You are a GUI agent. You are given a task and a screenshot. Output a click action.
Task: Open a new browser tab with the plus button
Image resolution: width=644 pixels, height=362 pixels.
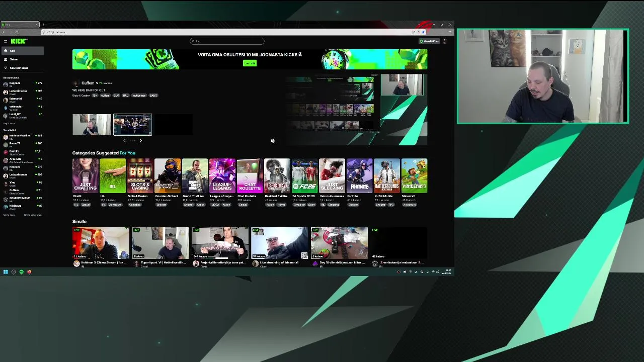coord(43,24)
